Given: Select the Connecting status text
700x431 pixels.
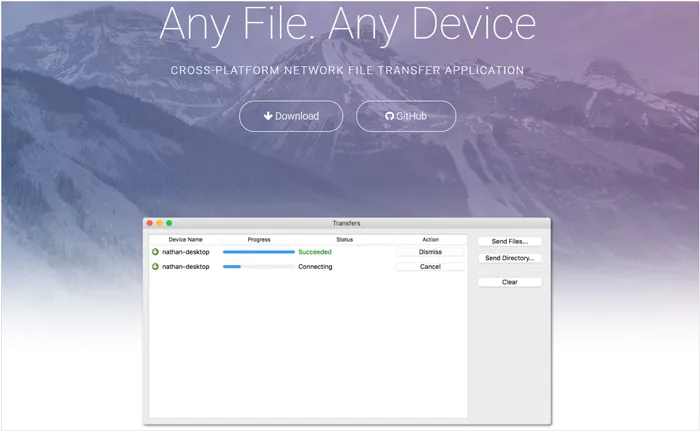Looking at the screenshot, I should pyautogui.click(x=315, y=267).
